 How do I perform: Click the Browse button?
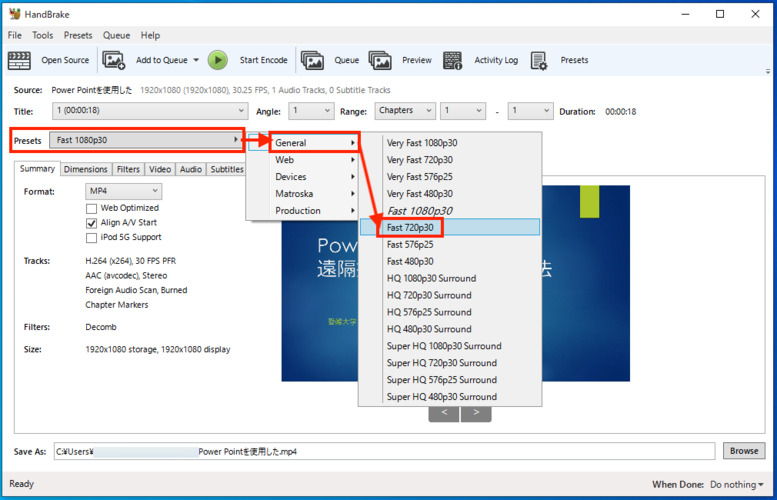[744, 451]
